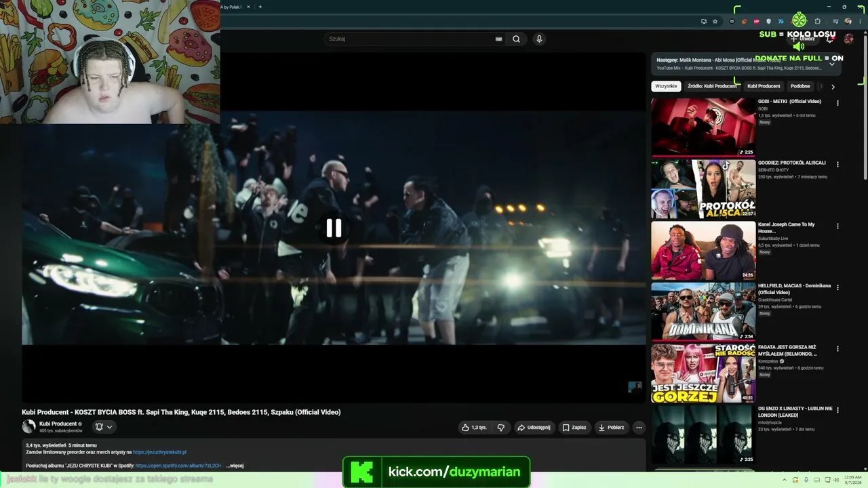Image resolution: width=868 pixels, height=488 pixels.
Task: Click the channel name SERHITO SHOTY
Action: 772,170
